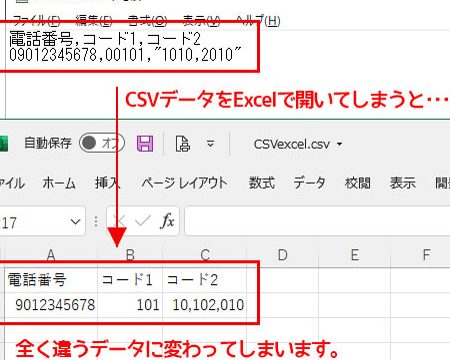Viewport: 450px width, 360px height.
Task: Select column B header
Action: [x=130, y=255]
